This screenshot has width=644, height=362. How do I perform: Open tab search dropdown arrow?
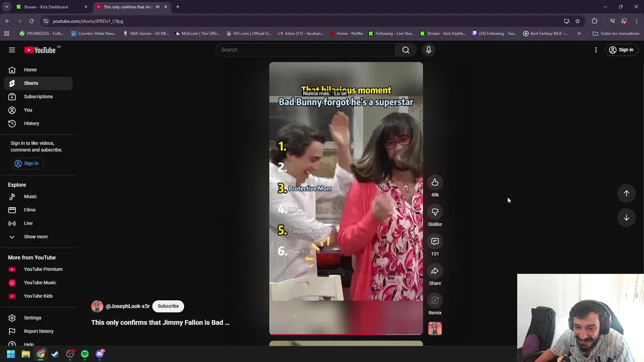7,7
